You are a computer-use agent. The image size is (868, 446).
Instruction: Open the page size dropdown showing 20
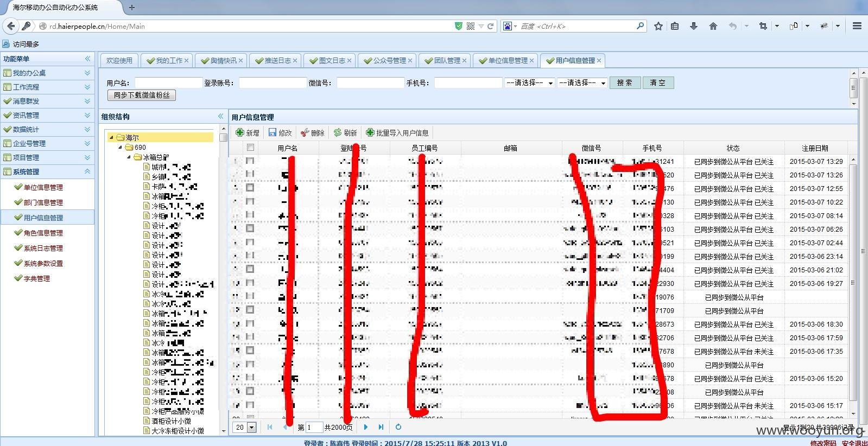[x=245, y=427]
